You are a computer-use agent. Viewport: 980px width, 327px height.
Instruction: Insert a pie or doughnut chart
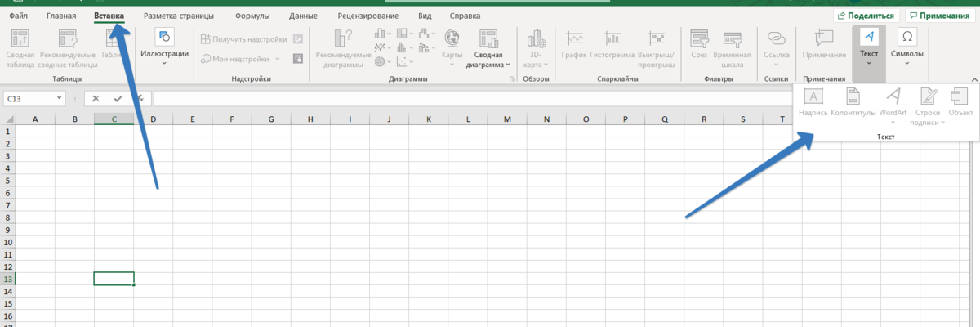coord(381,62)
